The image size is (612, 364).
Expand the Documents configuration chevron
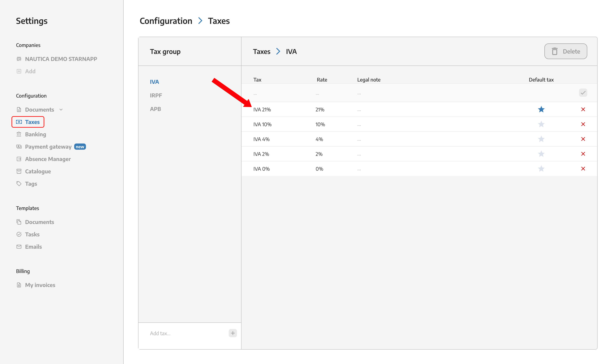point(61,110)
